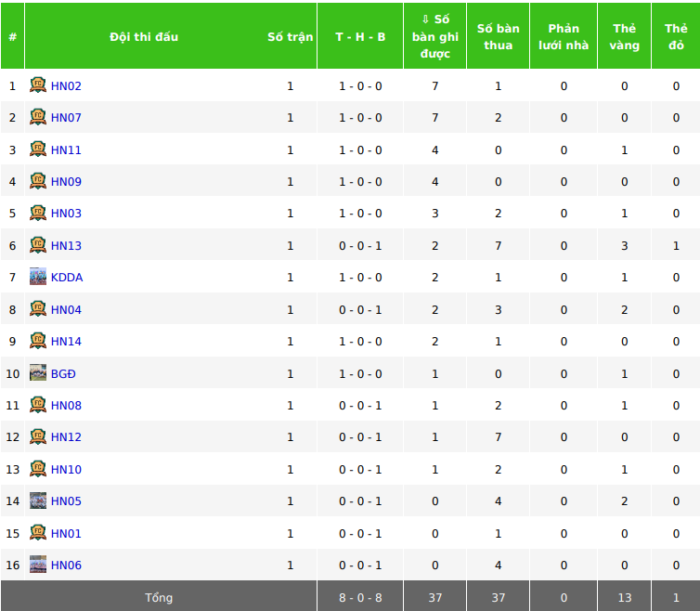Click the HN05 team photo thumbnail
700x611 pixels.
pyautogui.click(x=38, y=500)
